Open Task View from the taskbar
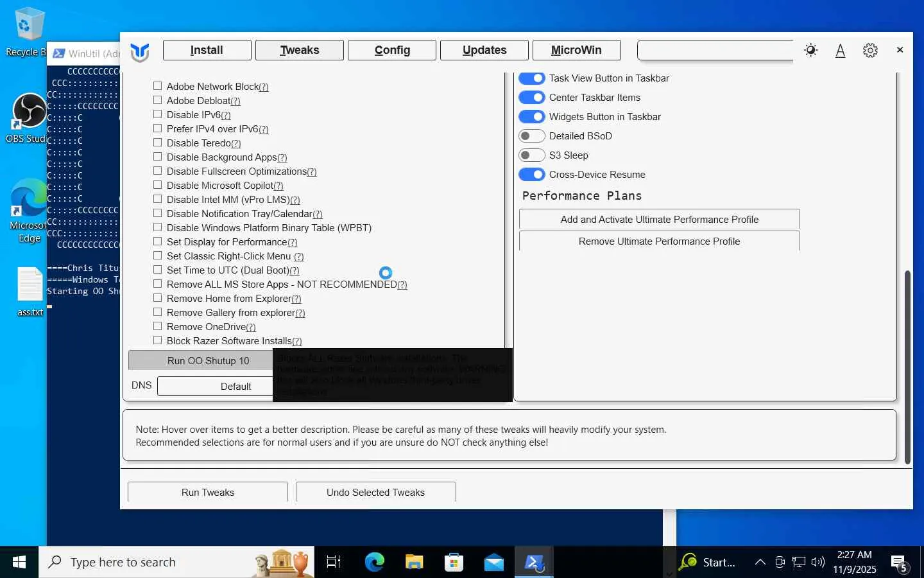 pyautogui.click(x=333, y=562)
